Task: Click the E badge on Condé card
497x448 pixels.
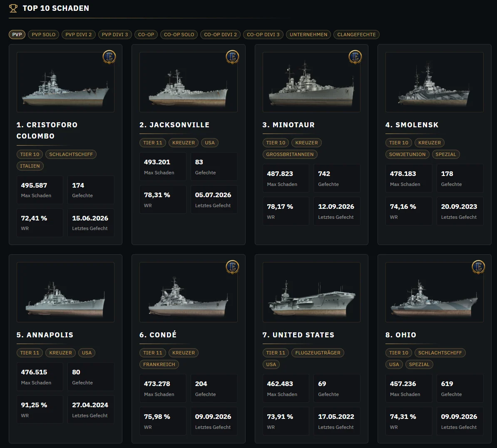Action: tap(232, 267)
